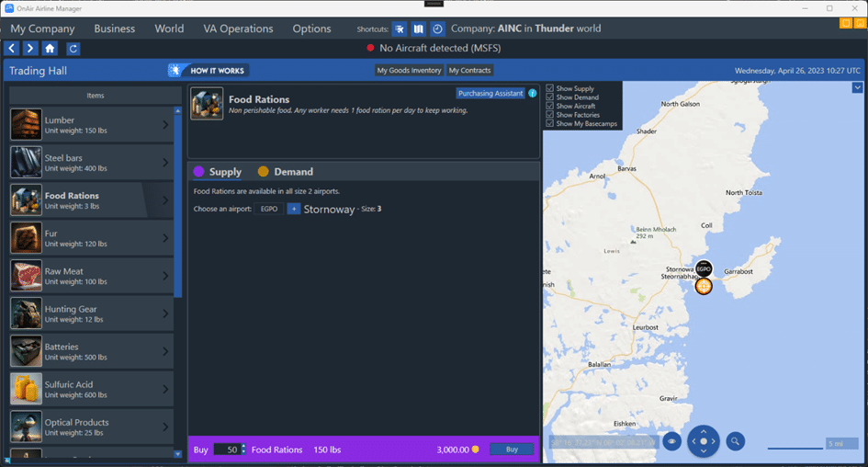Toggle the map eye view button
This screenshot has height=467, width=868.
672,441
